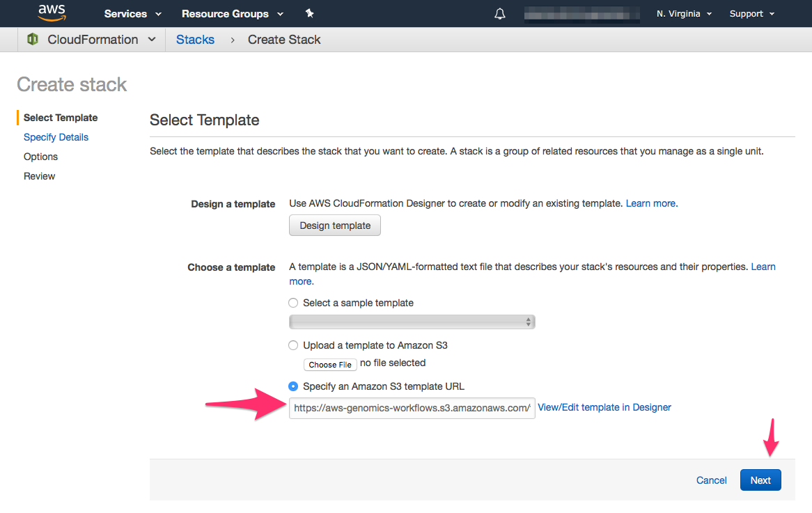This screenshot has height=513, width=812.
Task: Open the Support dropdown menu
Action: point(752,14)
